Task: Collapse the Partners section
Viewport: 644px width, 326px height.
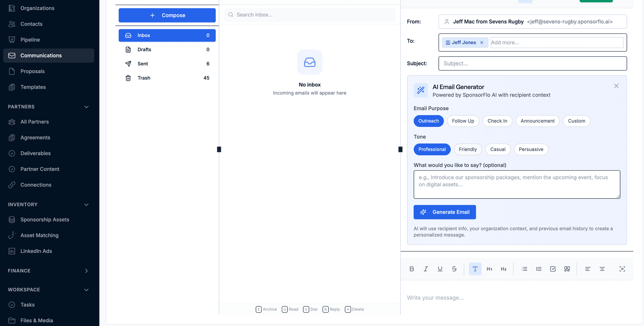Action: 86,107
